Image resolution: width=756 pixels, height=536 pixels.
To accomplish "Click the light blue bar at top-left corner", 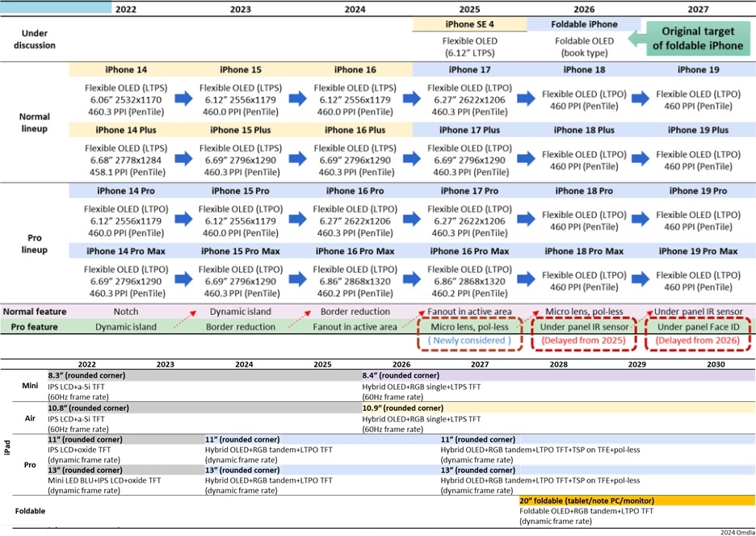I will click(x=56, y=7).
